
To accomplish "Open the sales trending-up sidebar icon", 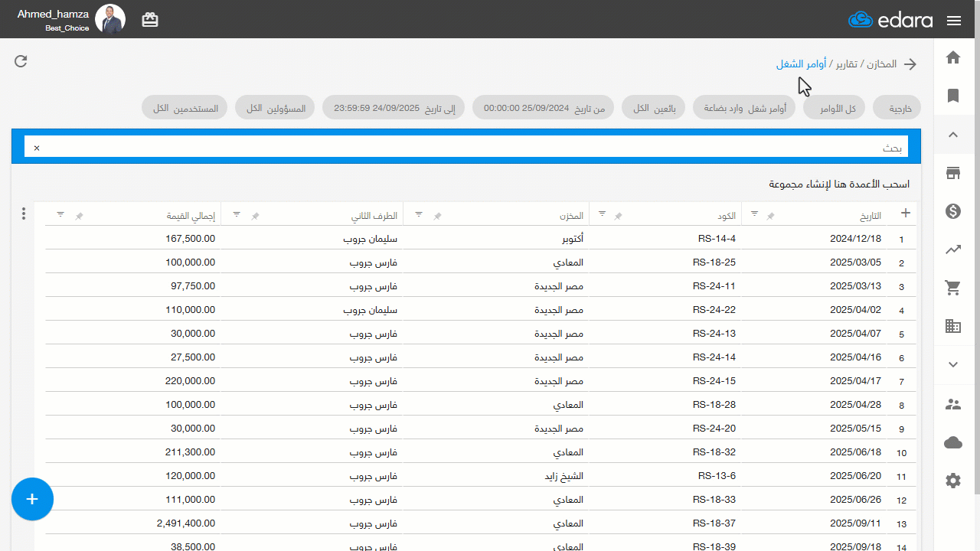I will (953, 249).
